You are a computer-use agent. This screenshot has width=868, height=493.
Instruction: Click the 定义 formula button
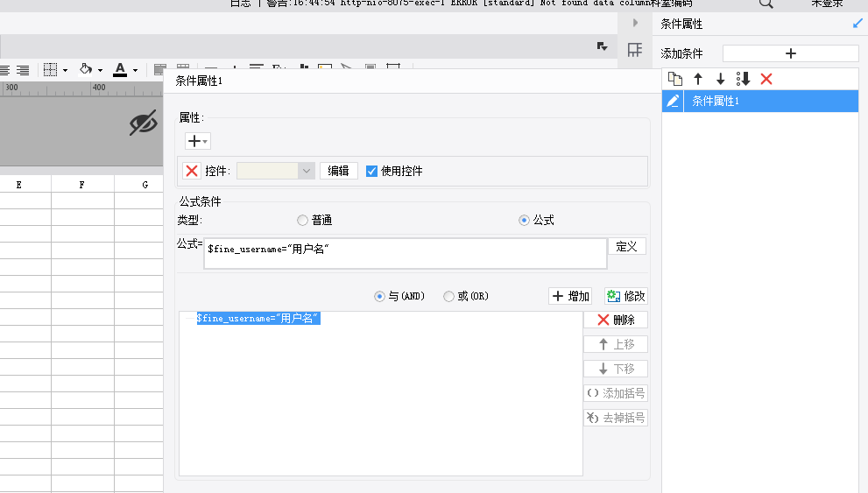pos(626,247)
